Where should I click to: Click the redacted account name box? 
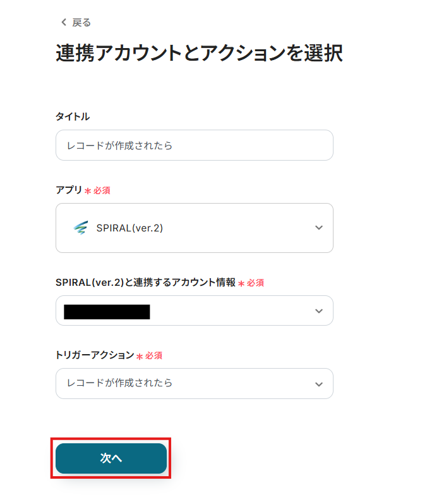coord(107,312)
